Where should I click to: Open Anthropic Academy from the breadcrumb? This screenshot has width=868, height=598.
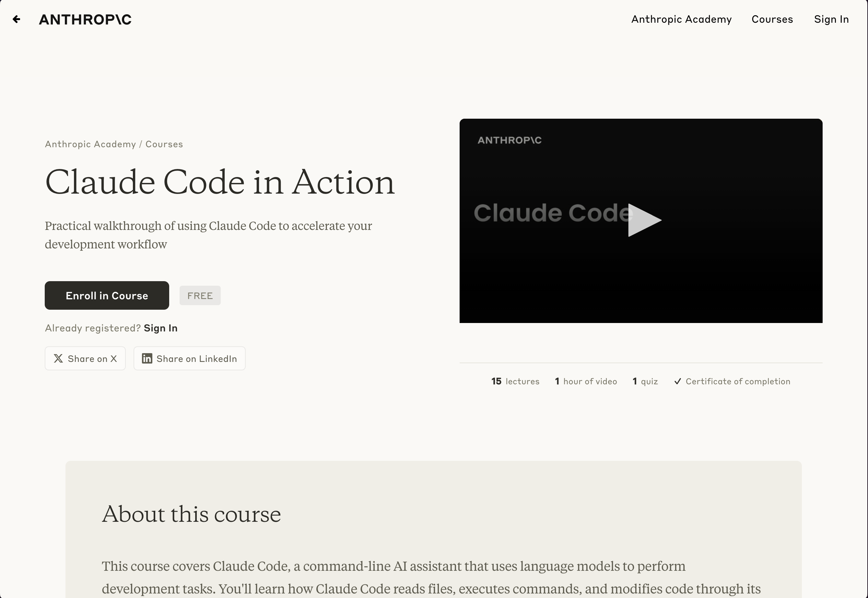pyautogui.click(x=90, y=144)
